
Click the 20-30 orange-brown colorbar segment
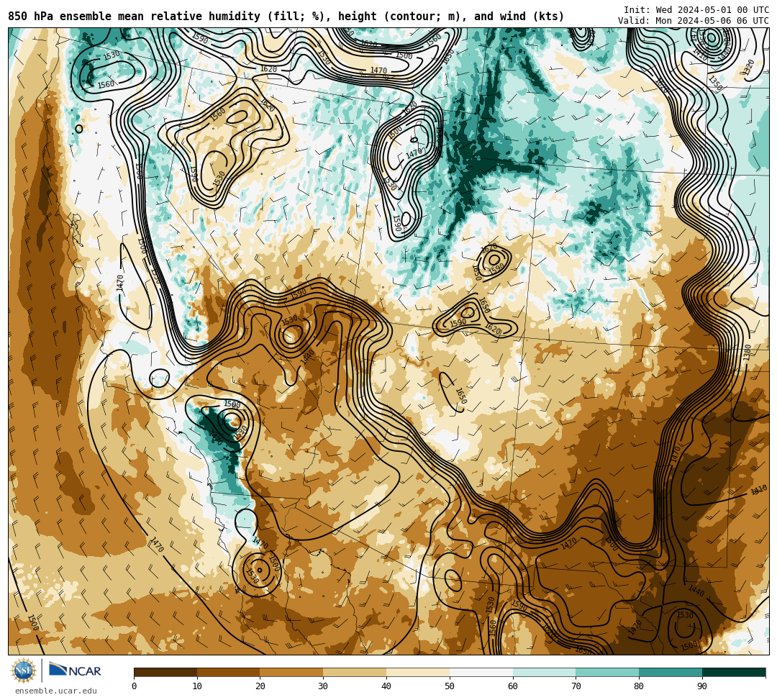pyautogui.click(x=292, y=673)
